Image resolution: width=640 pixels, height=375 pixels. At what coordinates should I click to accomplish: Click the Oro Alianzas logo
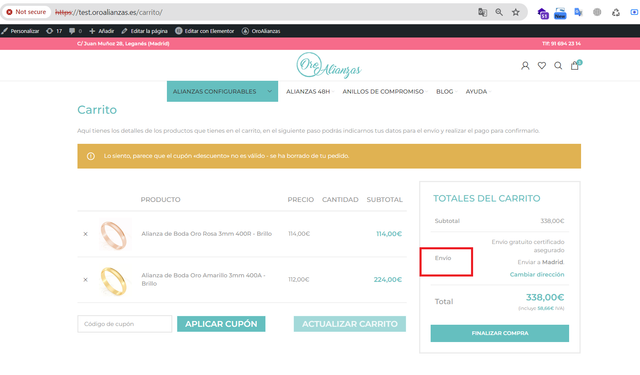coord(329,65)
